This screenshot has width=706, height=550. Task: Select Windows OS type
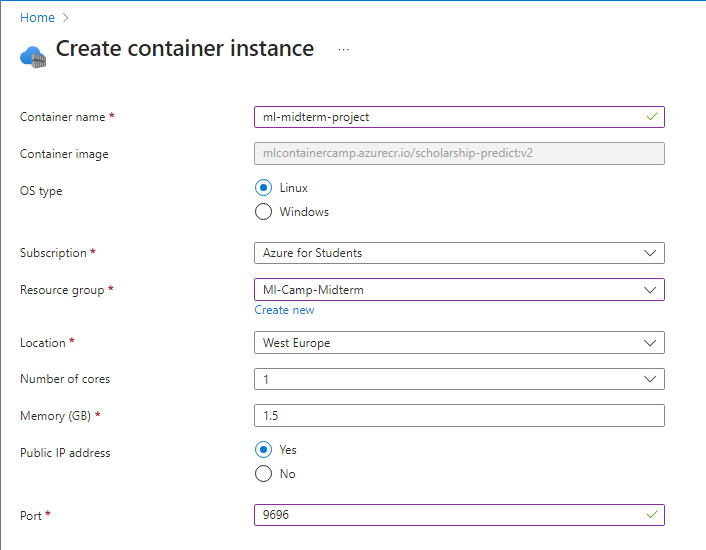pos(264,212)
